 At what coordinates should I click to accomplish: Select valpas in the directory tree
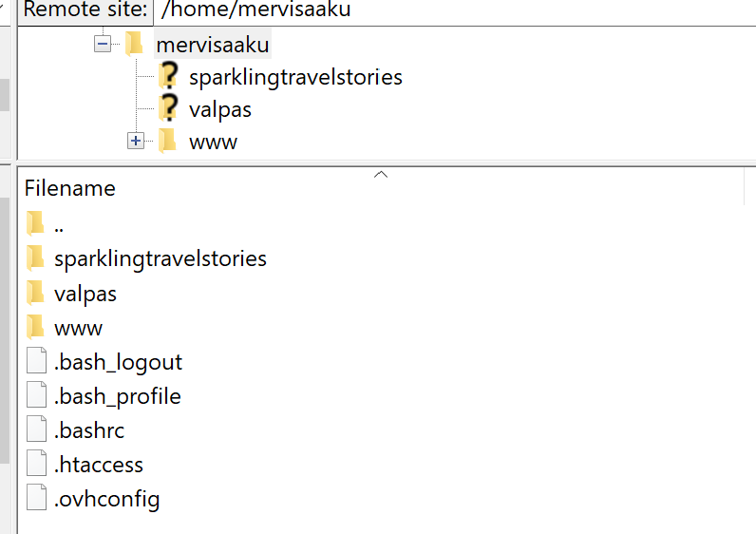(x=219, y=109)
